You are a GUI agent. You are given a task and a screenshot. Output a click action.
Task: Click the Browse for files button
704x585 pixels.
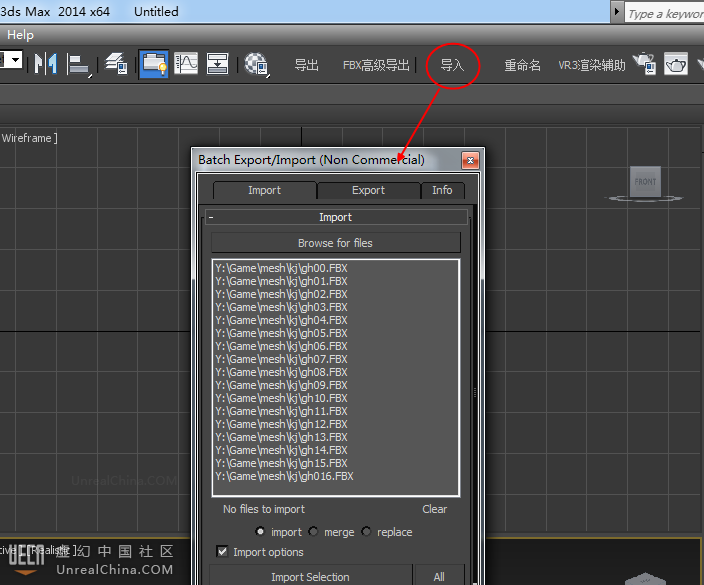click(336, 243)
